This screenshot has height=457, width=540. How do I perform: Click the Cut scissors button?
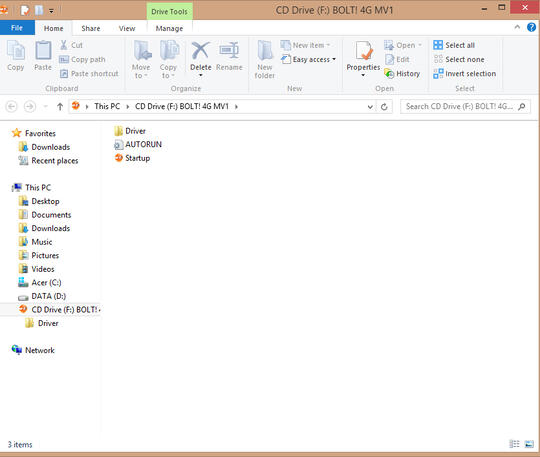pyautogui.click(x=71, y=45)
